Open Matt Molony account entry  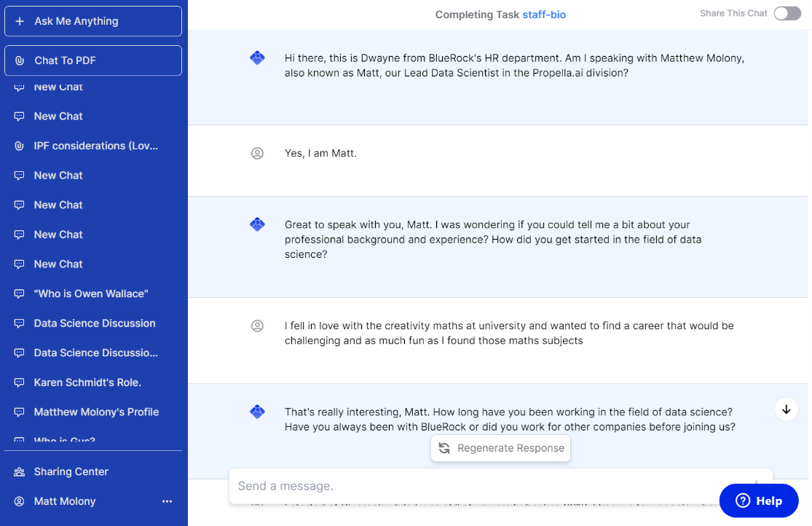[65, 501]
